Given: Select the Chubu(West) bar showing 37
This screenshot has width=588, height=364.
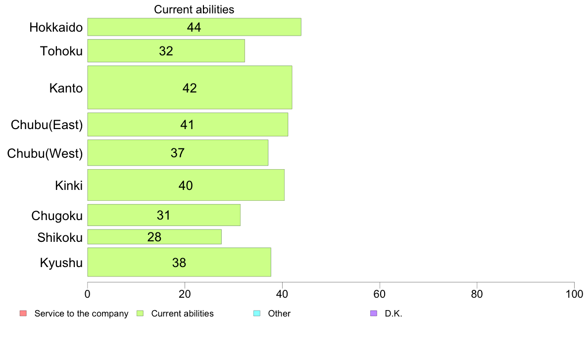Looking at the screenshot, I should click(178, 152).
